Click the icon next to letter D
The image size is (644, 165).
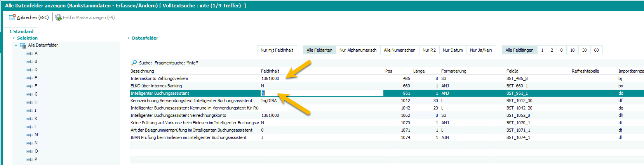[29, 70]
